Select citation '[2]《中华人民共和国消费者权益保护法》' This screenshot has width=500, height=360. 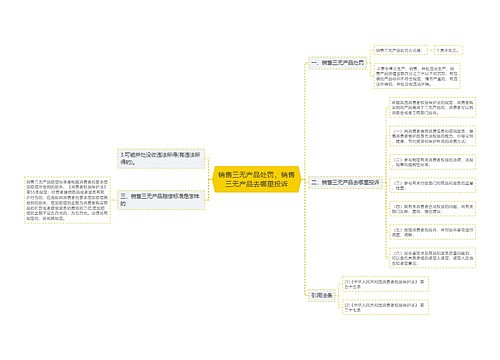coord(385,307)
